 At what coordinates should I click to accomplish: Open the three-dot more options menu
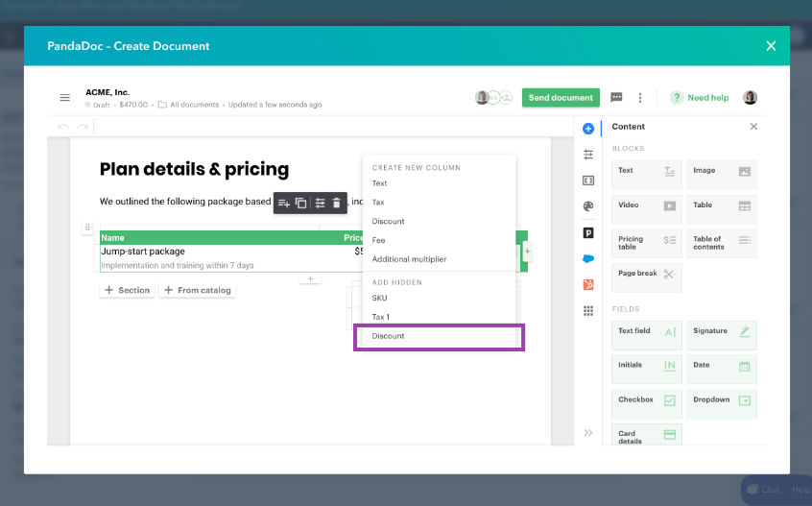pos(640,97)
